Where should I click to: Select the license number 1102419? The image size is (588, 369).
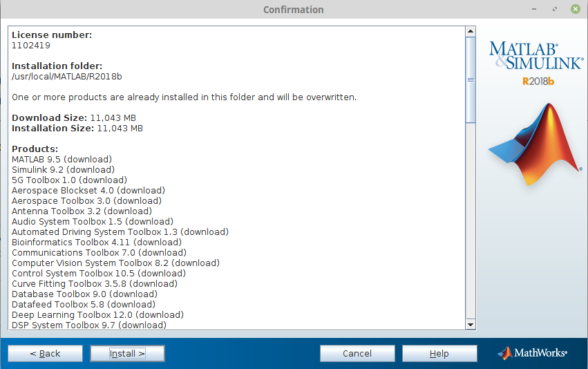(30, 46)
